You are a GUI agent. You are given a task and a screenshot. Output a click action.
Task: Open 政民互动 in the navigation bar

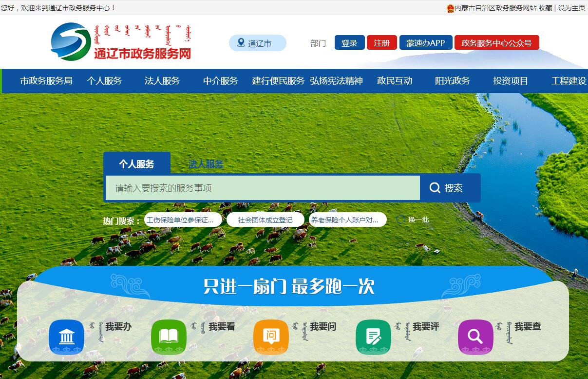[x=395, y=81]
